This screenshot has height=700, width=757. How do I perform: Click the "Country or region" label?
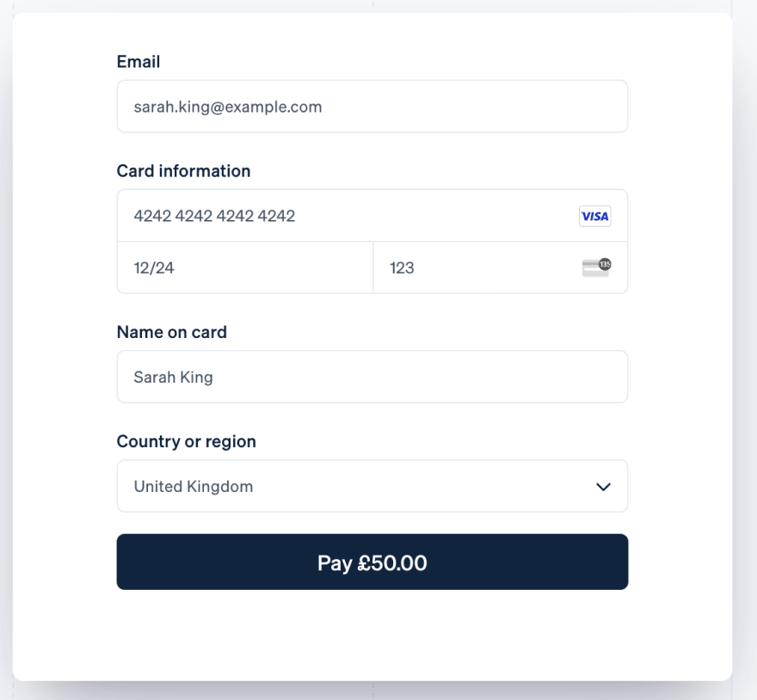(187, 441)
